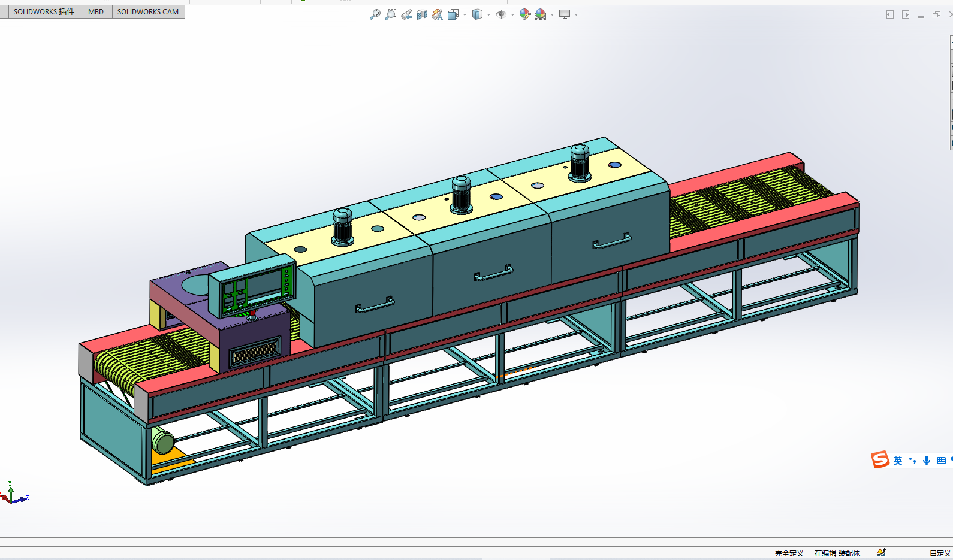Screen dimensions: 953x560
Task: Click the Previous View icon
Action: tap(406, 14)
